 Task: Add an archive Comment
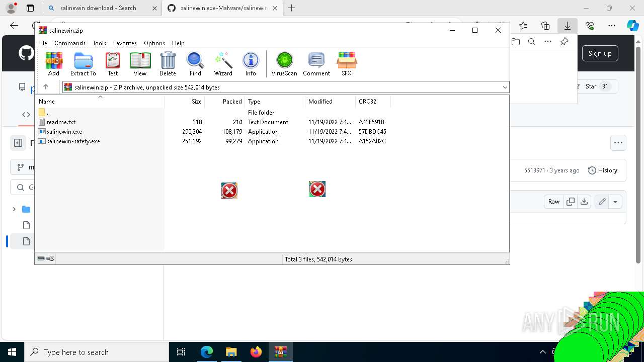316,64
